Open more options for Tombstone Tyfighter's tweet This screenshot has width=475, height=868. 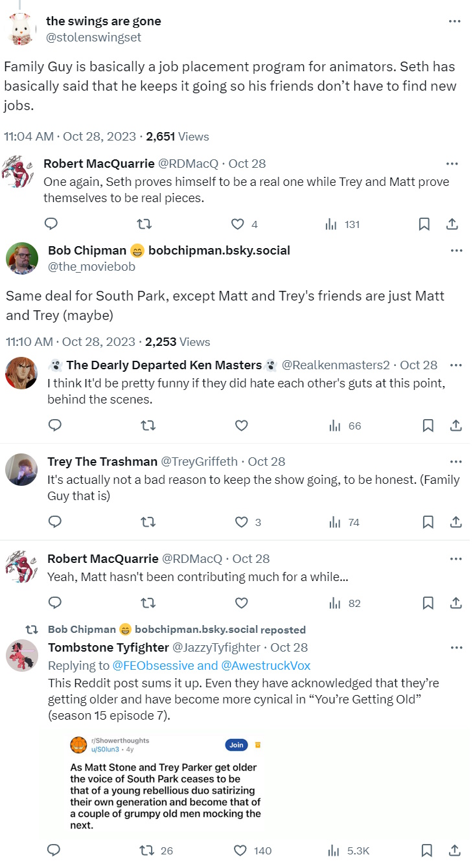tap(456, 647)
